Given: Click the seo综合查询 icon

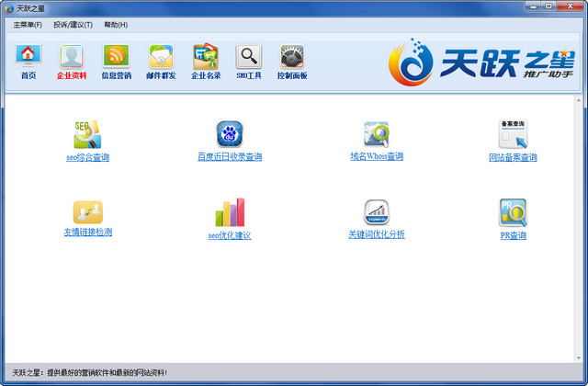Looking at the screenshot, I should pyautogui.click(x=87, y=134).
